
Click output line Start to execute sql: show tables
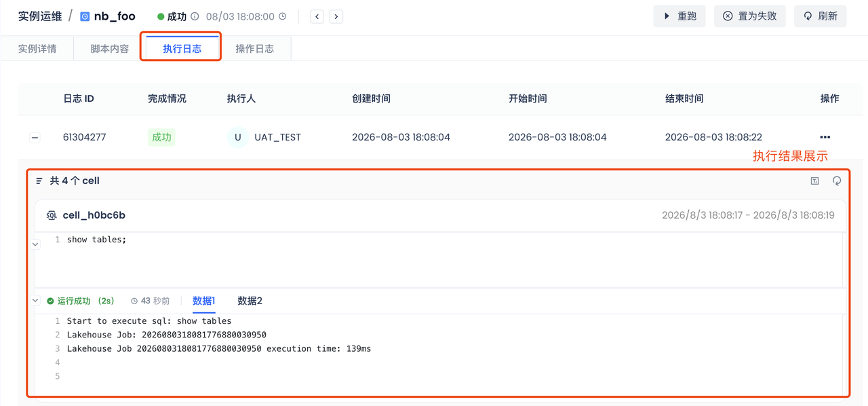(x=149, y=321)
